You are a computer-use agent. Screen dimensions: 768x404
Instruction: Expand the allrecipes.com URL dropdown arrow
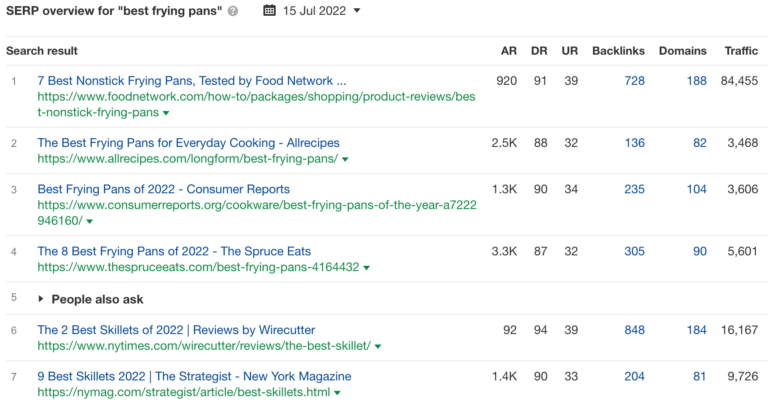345,159
